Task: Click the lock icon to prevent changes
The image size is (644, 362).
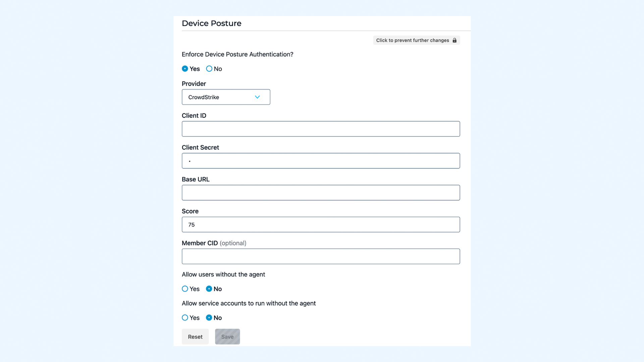Action: 454,40
